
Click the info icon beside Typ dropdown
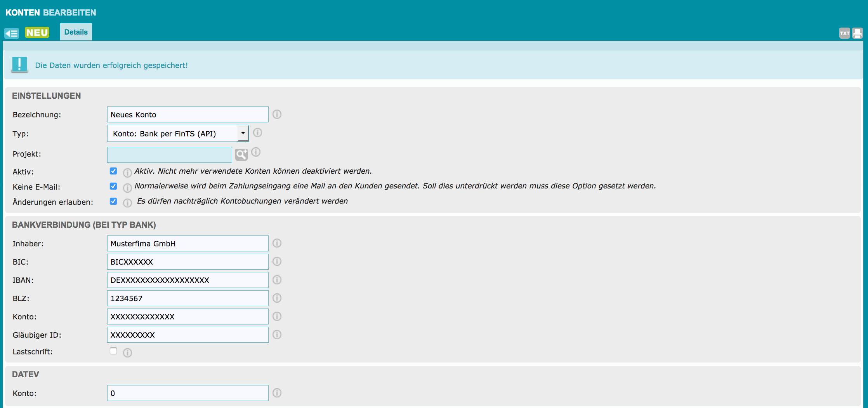tap(257, 133)
